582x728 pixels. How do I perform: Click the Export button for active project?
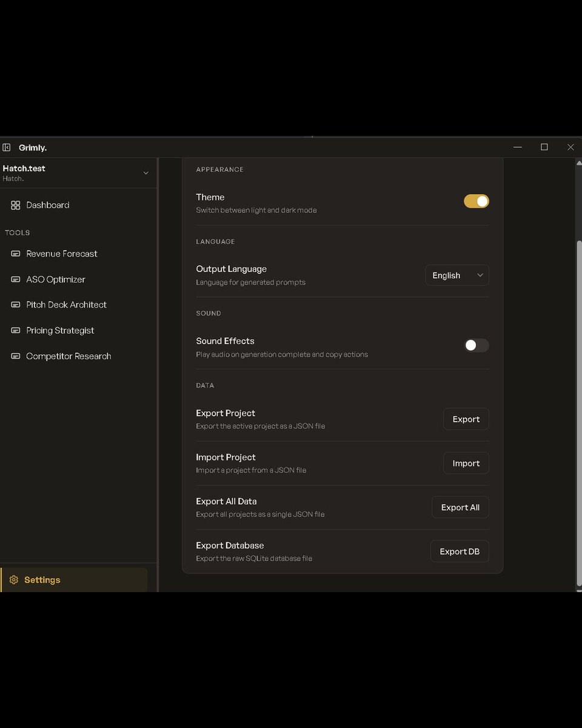466,419
